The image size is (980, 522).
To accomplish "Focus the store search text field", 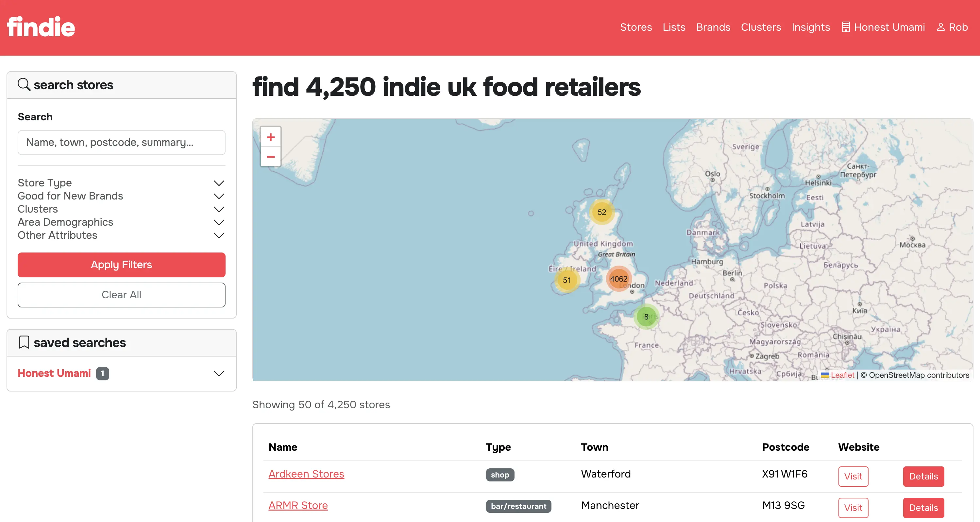I will coord(121,142).
